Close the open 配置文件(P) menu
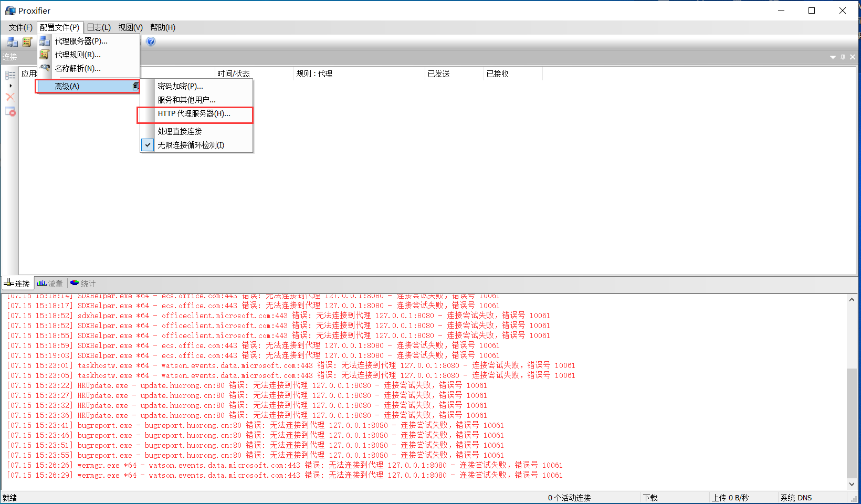This screenshot has width=861, height=504. 60,27
